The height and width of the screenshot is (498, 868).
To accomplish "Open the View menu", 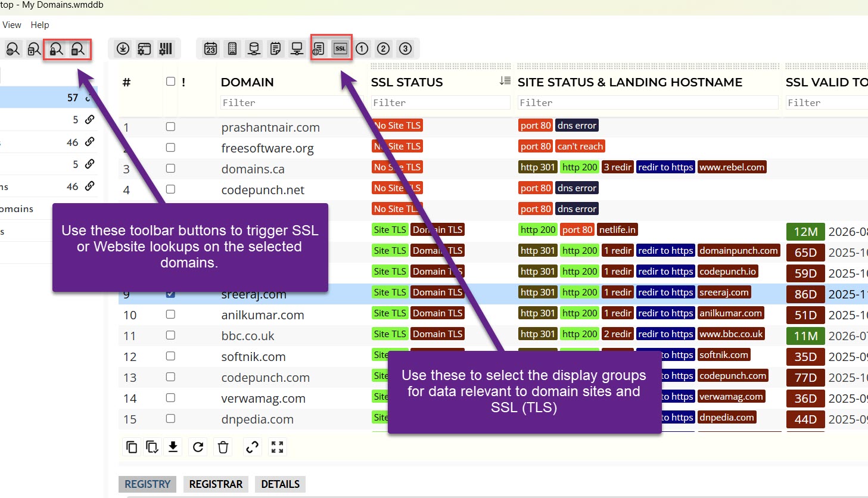I will tap(12, 25).
